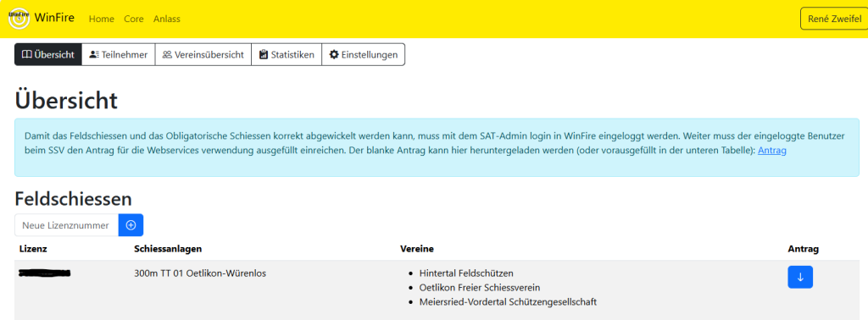Click the René Zweifel user button

coord(834,19)
